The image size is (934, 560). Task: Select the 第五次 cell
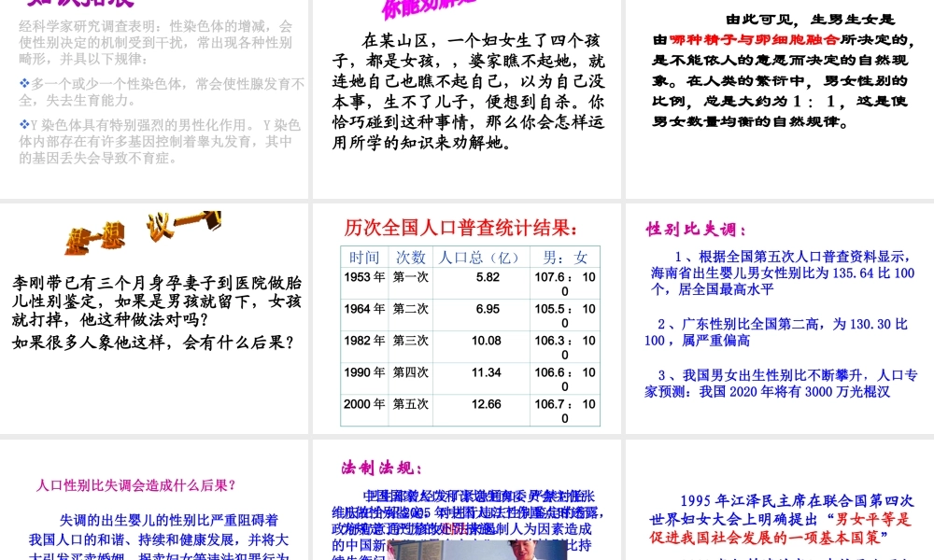pyautogui.click(x=410, y=410)
